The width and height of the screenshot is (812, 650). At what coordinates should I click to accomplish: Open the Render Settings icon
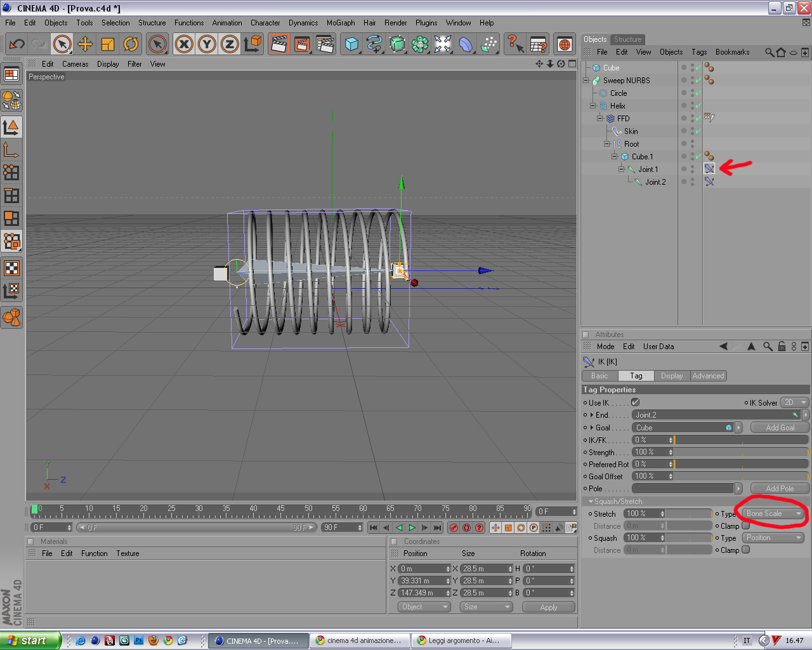pos(325,44)
